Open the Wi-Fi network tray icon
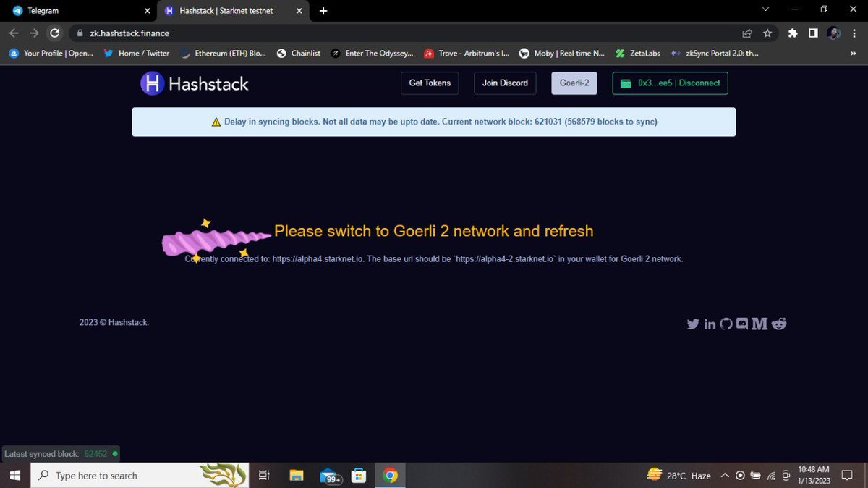Image resolution: width=868 pixels, height=488 pixels. [x=771, y=476]
